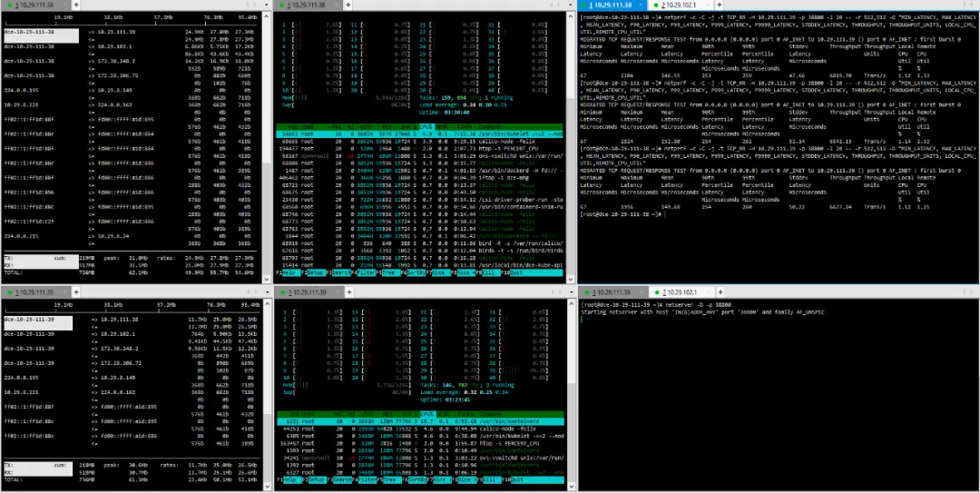980x493 pixels.
Task: Add a new tab in the netserver pane
Action: (720, 292)
